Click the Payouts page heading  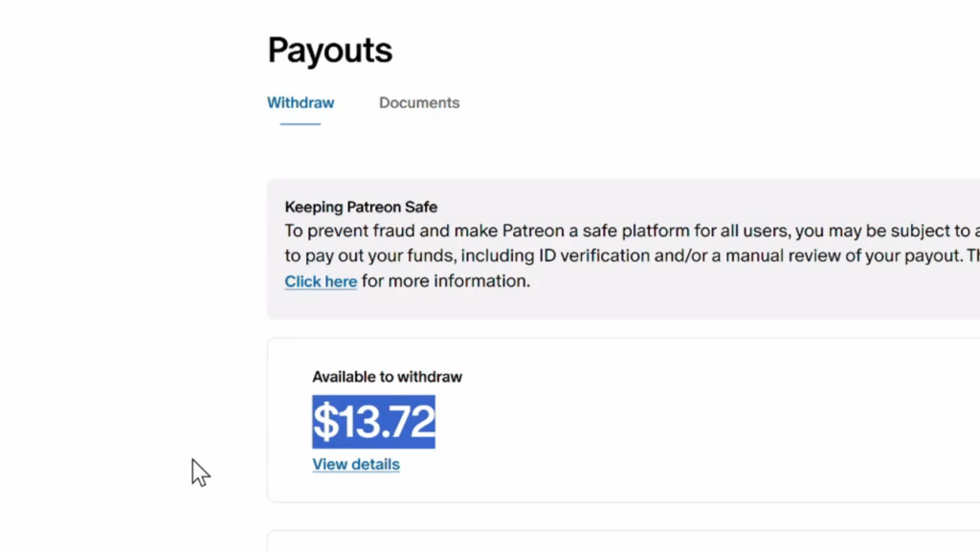pos(330,51)
